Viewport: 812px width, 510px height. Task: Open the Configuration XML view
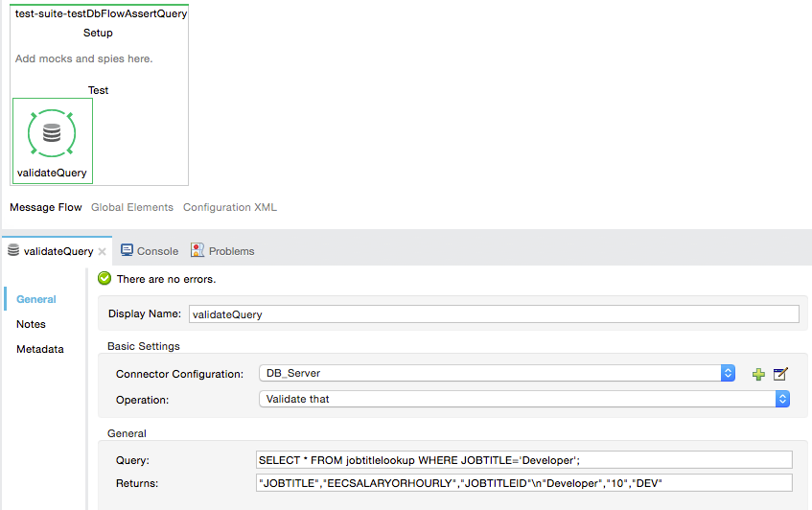[230, 207]
